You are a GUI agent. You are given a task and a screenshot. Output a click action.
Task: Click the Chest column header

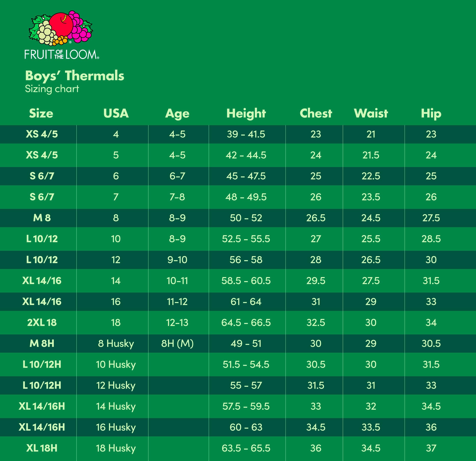tap(316, 113)
